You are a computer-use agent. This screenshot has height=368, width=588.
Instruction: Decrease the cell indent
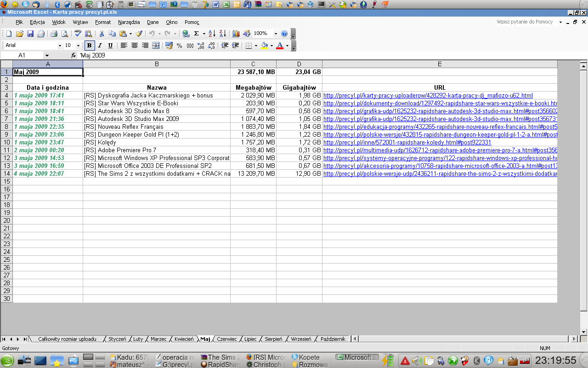coord(225,46)
